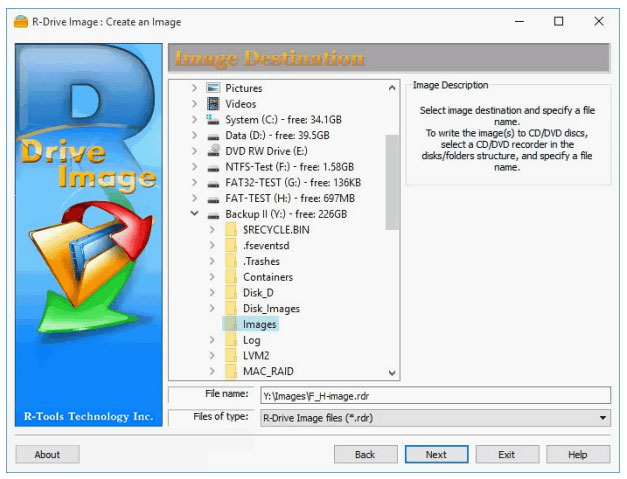
Task: Select the Disk_D folder label
Action: pyautogui.click(x=258, y=293)
